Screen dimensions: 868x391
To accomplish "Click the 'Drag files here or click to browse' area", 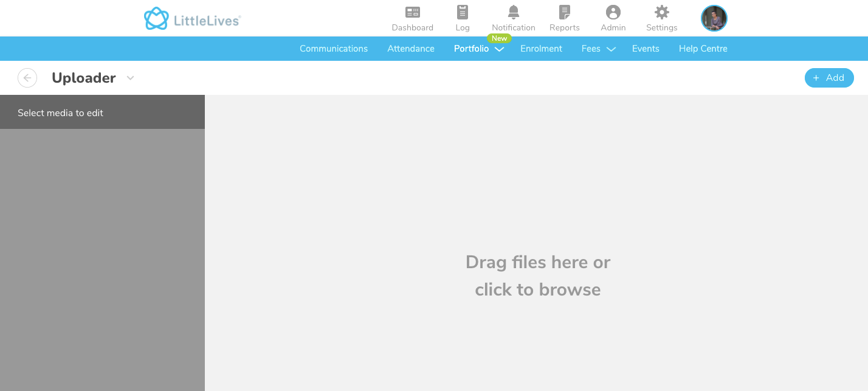I will coord(537,275).
